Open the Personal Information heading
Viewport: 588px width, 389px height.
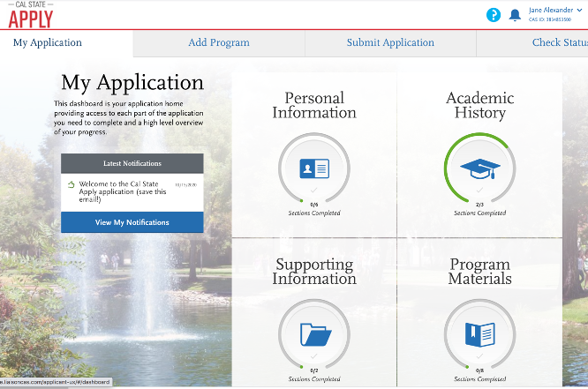(x=314, y=105)
